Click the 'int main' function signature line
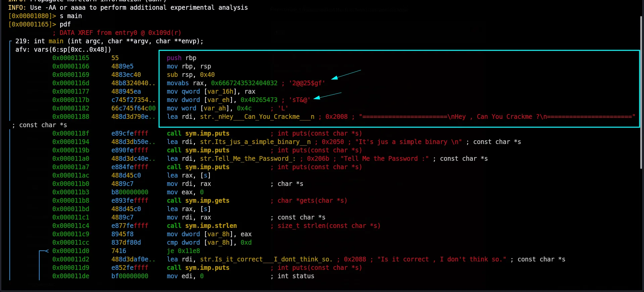The height and width of the screenshot is (292, 644). point(109,41)
